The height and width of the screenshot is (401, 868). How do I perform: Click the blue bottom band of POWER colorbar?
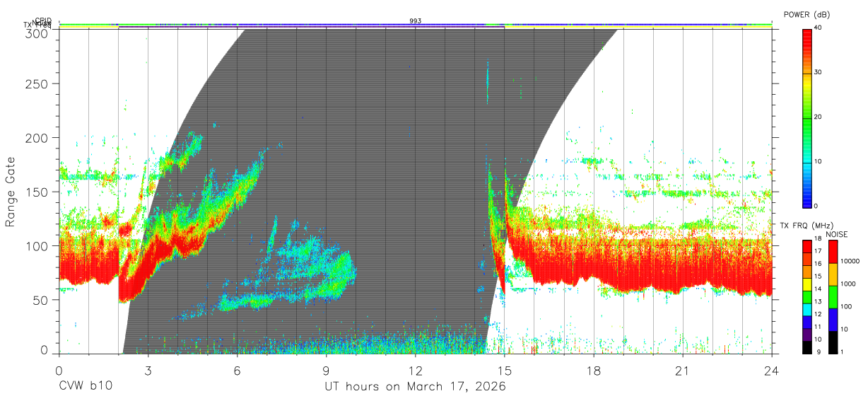pyautogui.click(x=807, y=185)
